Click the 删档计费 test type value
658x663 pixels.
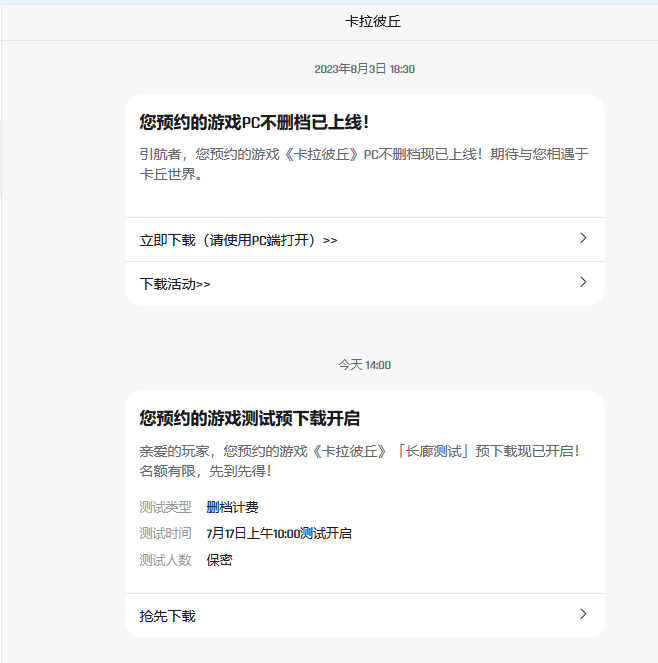pos(232,507)
